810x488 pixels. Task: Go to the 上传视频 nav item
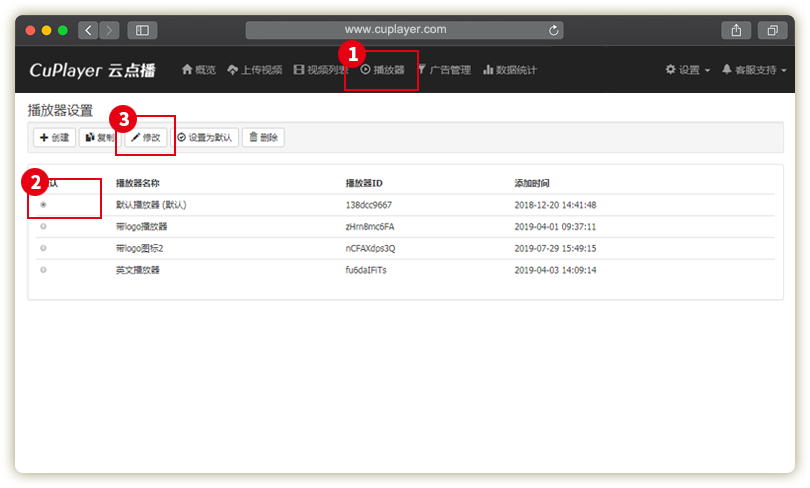point(254,70)
